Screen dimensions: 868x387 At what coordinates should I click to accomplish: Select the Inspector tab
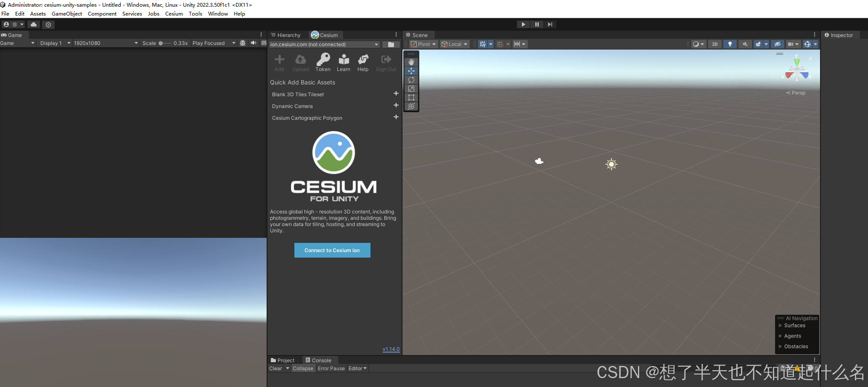coord(839,35)
